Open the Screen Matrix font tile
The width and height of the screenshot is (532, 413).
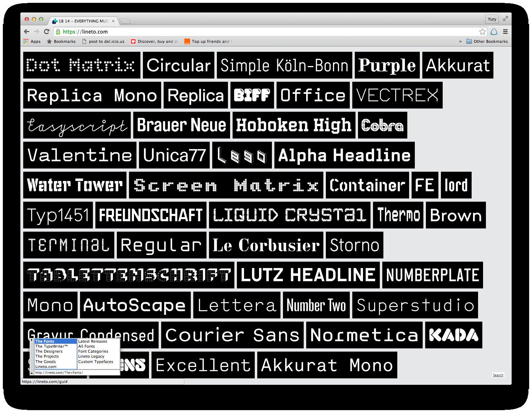tap(226, 185)
